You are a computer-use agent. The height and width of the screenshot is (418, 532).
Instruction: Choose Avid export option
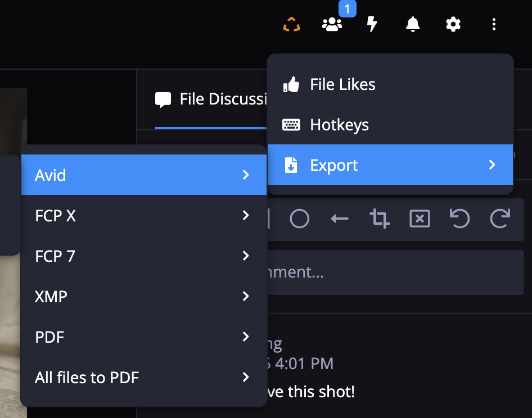[144, 175]
